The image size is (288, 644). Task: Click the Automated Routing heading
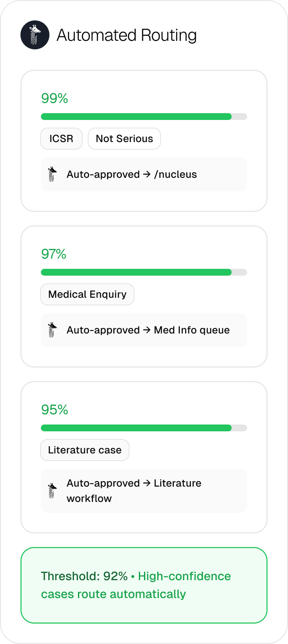pyautogui.click(x=127, y=35)
